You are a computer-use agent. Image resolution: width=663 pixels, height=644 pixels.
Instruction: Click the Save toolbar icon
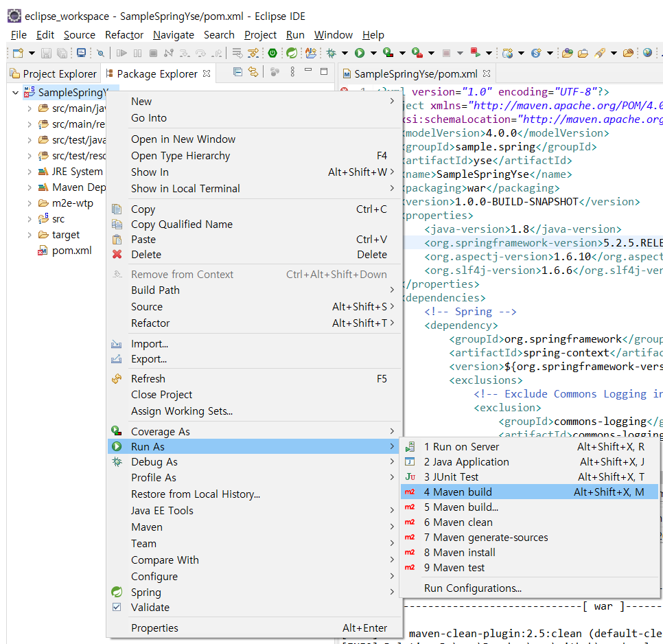pos(46,54)
